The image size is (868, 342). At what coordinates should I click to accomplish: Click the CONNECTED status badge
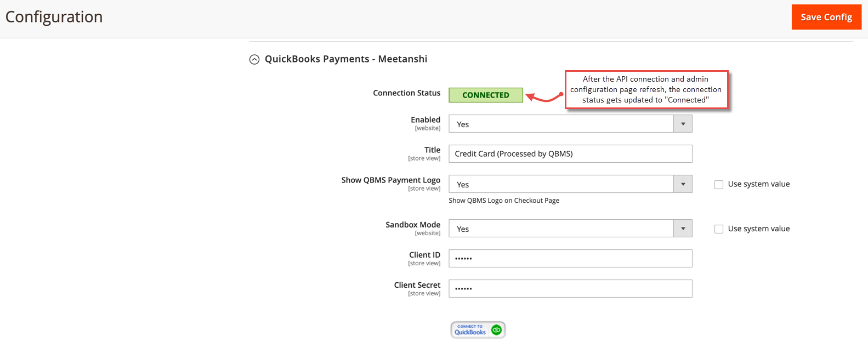click(x=486, y=95)
